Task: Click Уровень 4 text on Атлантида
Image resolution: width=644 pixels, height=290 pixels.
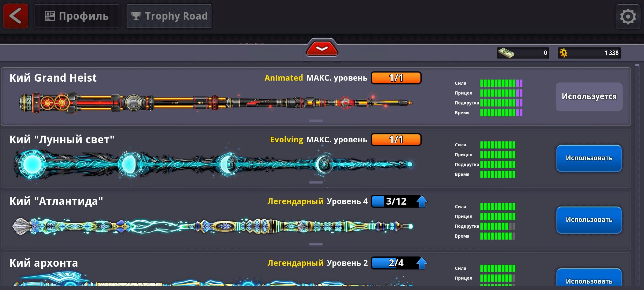Action: coord(347,201)
